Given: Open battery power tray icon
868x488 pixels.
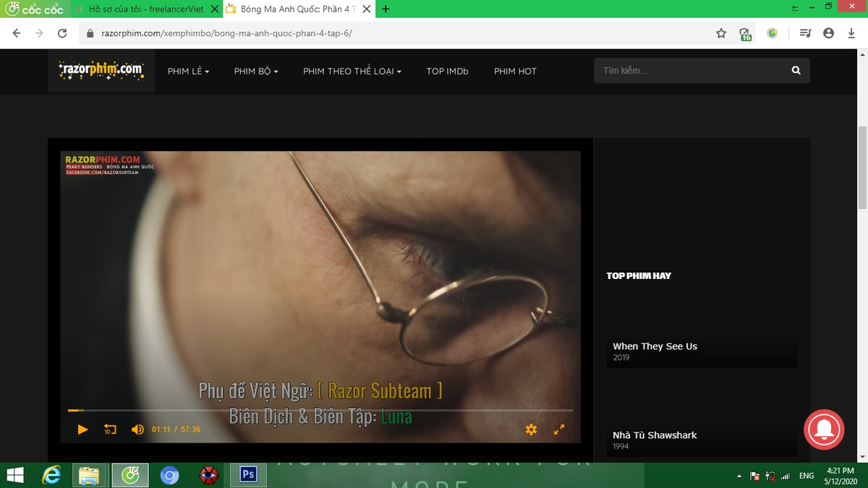Looking at the screenshot, I should (770, 476).
